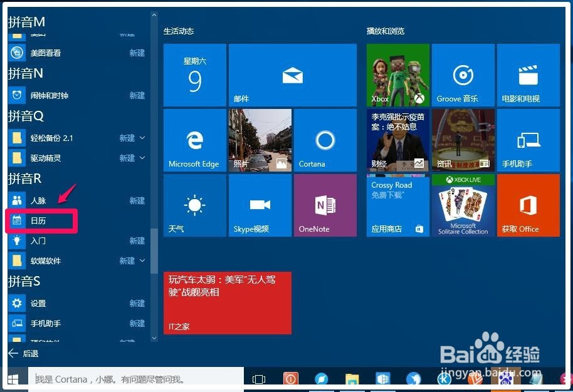Open the 手机助手 tile
Screen dimensions: 573x392
(x=528, y=140)
